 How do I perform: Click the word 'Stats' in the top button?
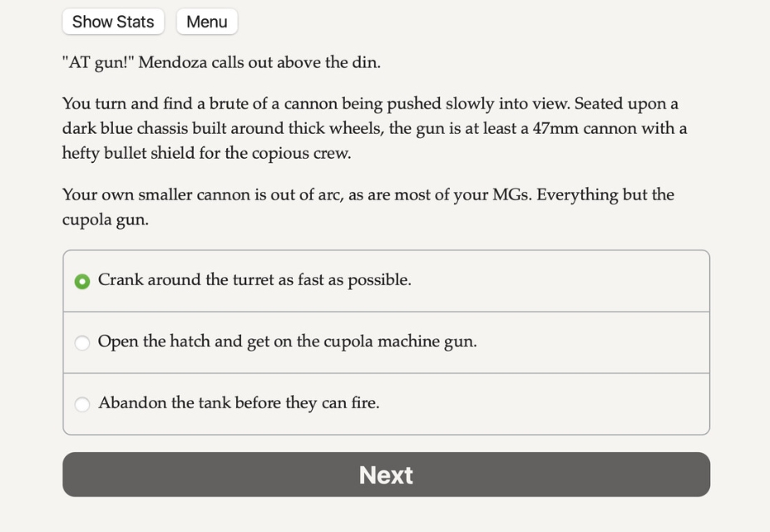135,22
